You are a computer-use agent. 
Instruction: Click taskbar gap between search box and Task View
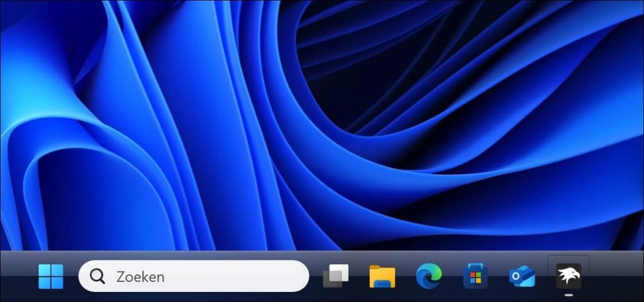coord(315,276)
